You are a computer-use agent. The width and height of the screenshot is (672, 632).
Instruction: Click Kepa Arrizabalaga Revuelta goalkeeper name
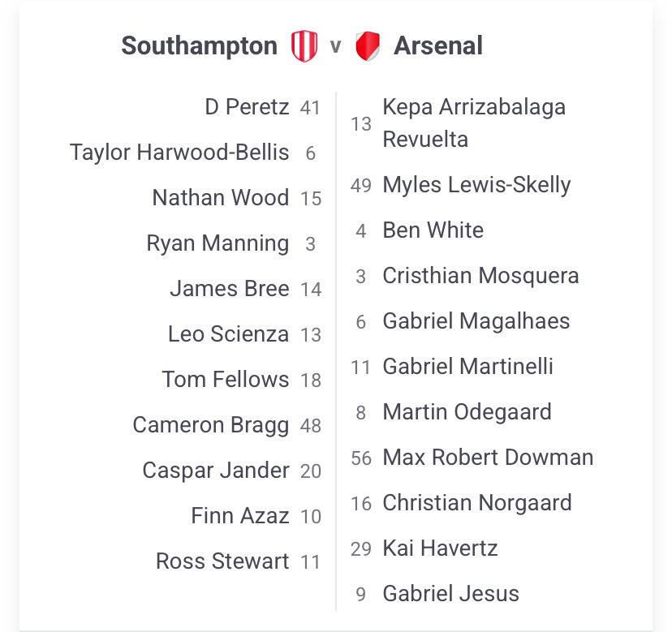[x=474, y=123]
